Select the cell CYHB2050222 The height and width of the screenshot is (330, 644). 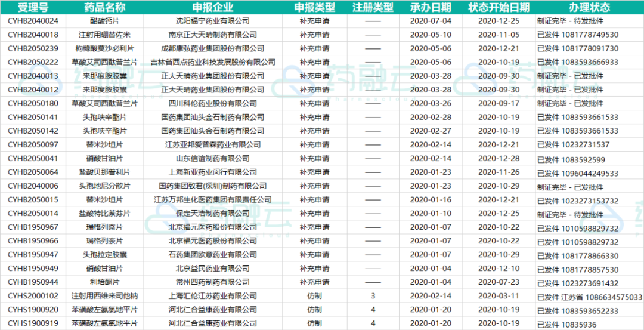pyautogui.click(x=33, y=62)
